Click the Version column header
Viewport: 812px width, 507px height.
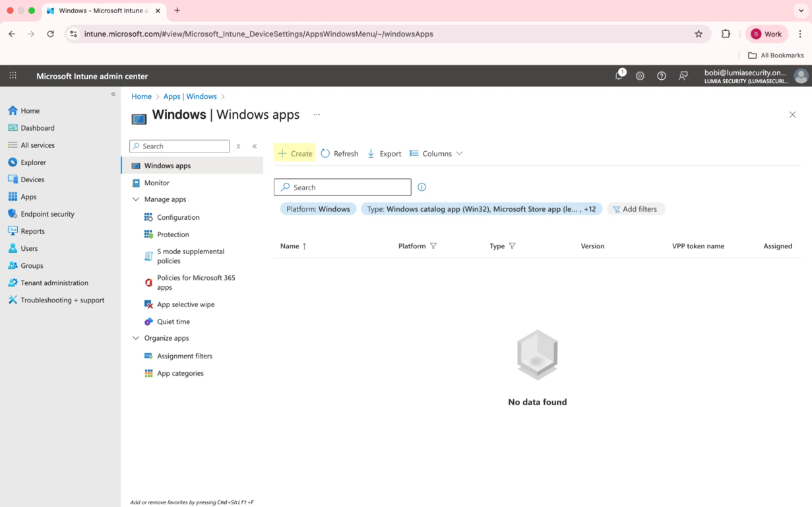coord(592,246)
